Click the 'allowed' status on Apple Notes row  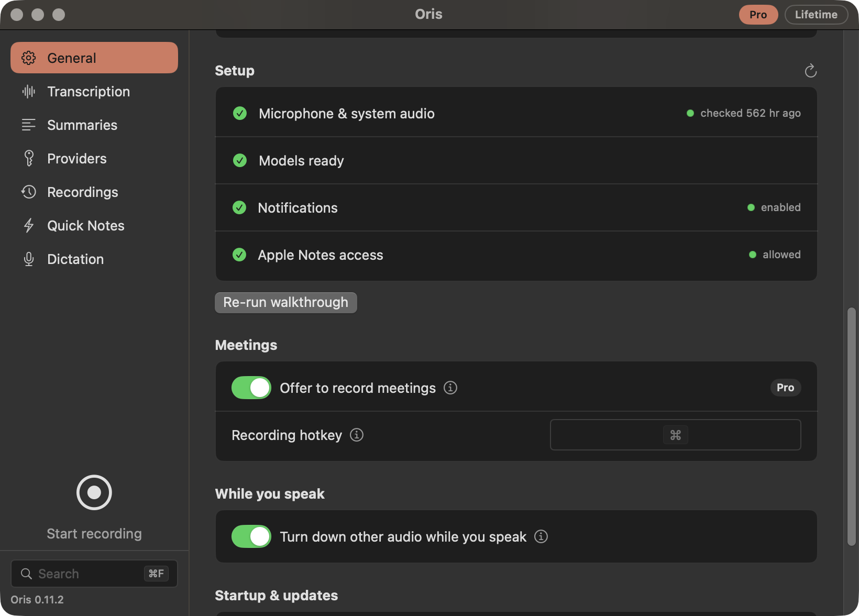tap(781, 255)
